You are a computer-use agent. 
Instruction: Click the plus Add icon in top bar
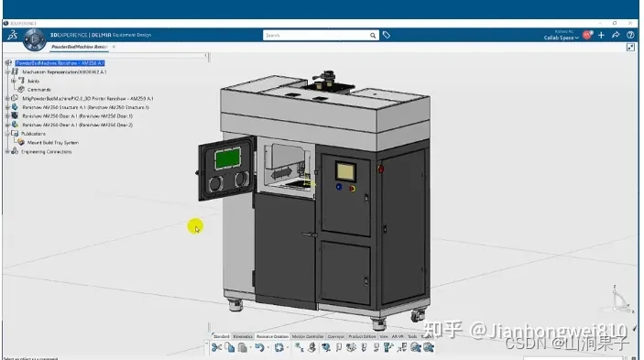[601, 36]
